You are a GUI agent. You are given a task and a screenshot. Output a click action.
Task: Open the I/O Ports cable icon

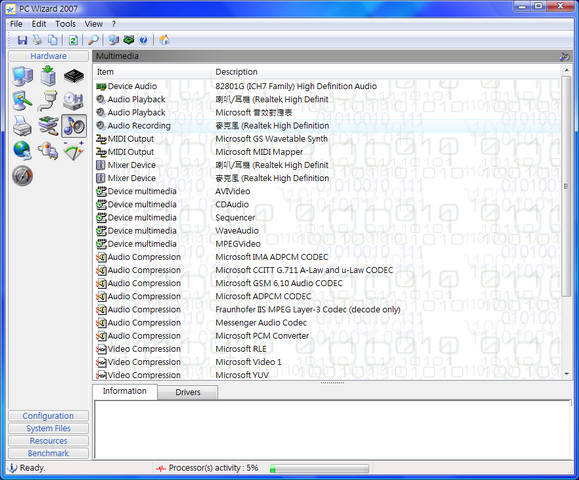(x=48, y=101)
